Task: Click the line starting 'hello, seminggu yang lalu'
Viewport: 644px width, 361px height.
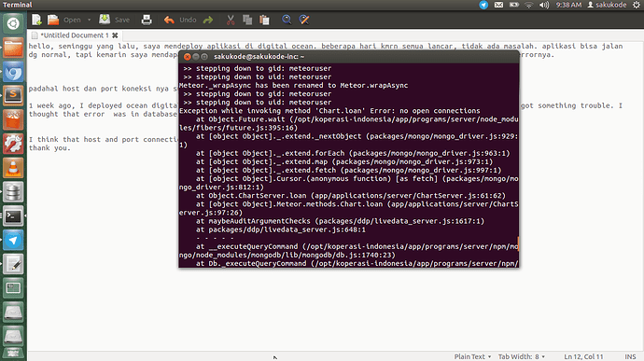Action: [x=326, y=47]
